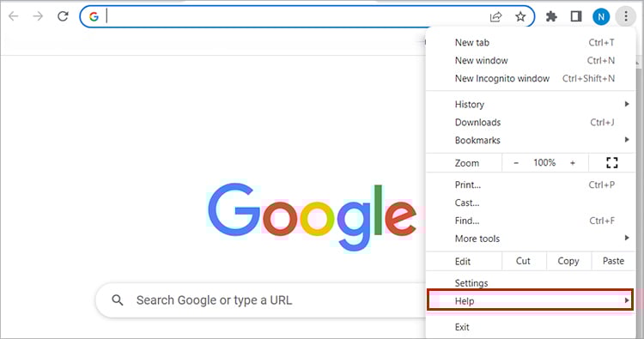The height and width of the screenshot is (339, 644).
Task: Expand the History submenu
Action: tap(531, 104)
